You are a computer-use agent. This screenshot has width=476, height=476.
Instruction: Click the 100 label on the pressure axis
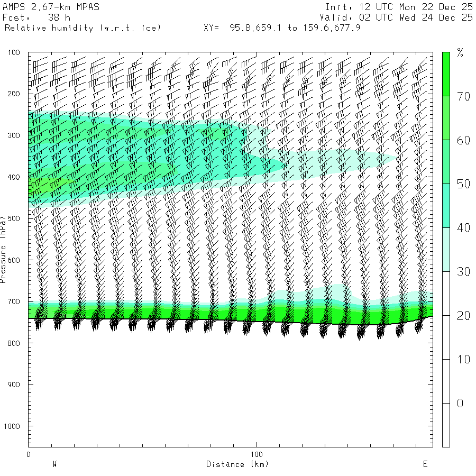click(14, 52)
